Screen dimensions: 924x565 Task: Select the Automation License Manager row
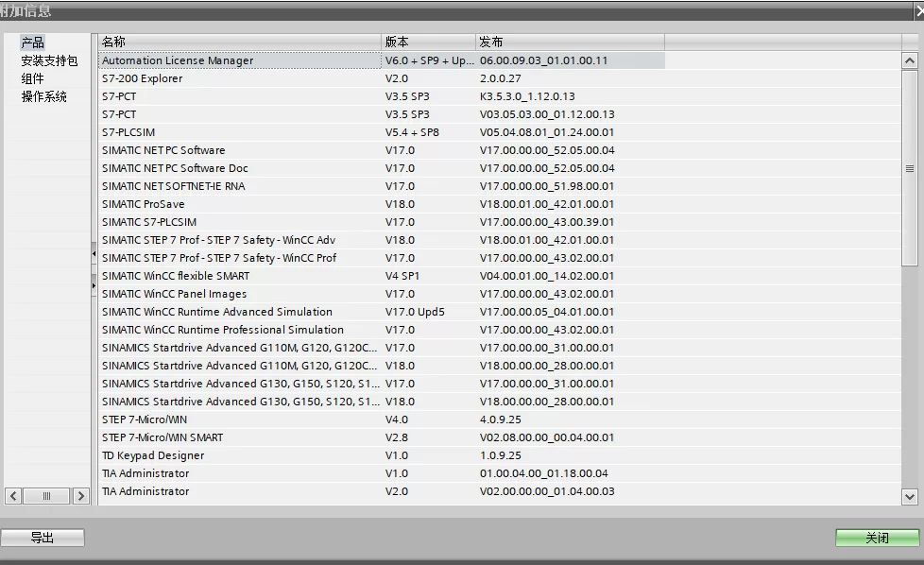pos(382,60)
